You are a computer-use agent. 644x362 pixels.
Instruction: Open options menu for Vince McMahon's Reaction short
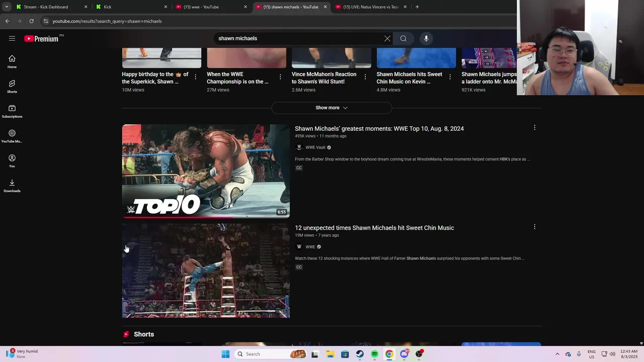(365, 77)
